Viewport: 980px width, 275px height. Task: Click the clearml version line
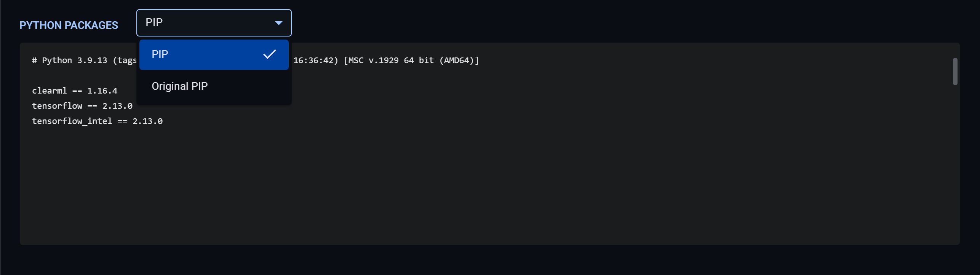[75, 91]
